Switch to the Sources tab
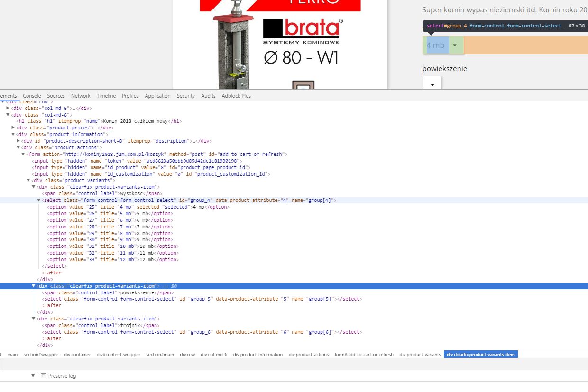Image resolution: width=588 pixels, height=392 pixels. [x=56, y=96]
